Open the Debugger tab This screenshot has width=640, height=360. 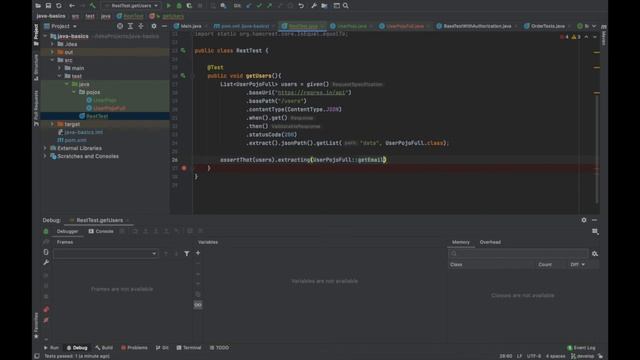coord(67,231)
